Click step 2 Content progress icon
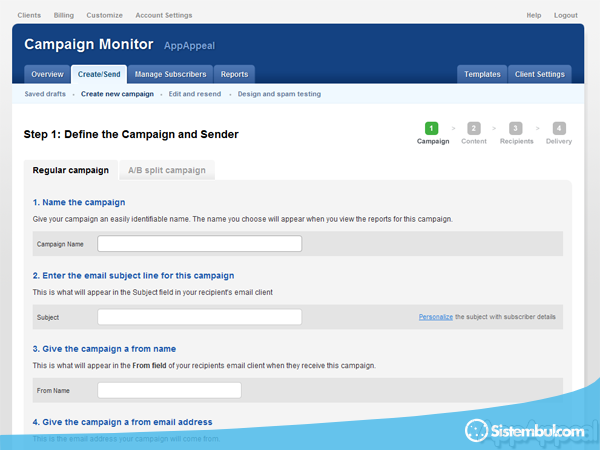Image resolution: width=600 pixels, height=450 pixels. pos(474,128)
